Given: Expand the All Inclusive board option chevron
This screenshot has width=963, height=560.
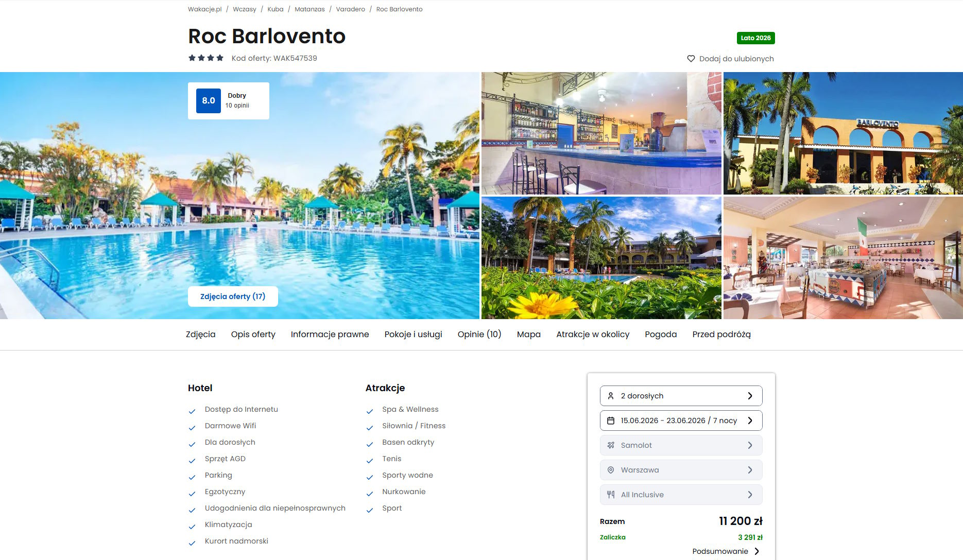Looking at the screenshot, I should (750, 495).
